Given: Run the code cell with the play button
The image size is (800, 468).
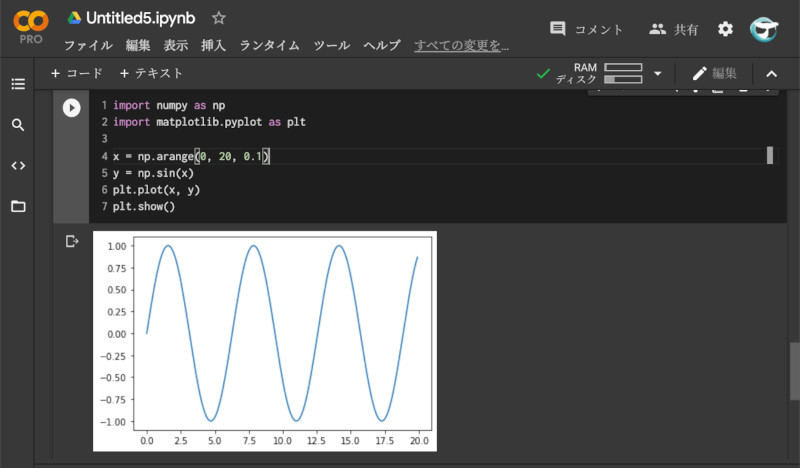Looking at the screenshot, I should coord(71,108).
